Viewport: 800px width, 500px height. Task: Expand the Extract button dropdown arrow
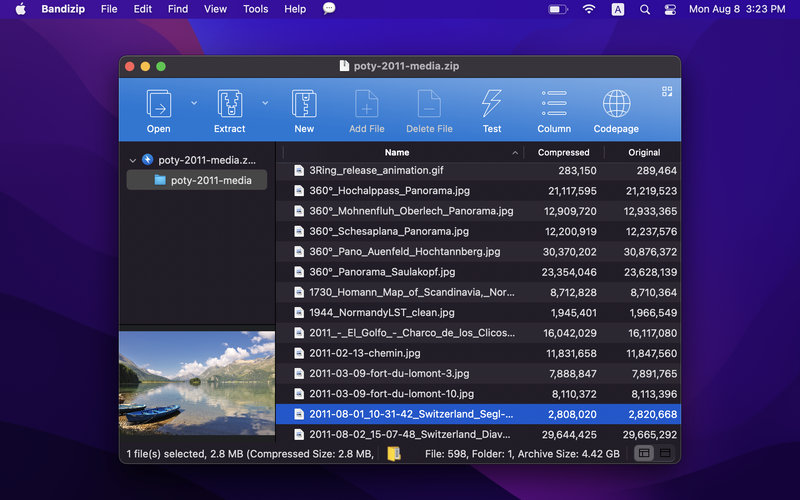point(265,102)
